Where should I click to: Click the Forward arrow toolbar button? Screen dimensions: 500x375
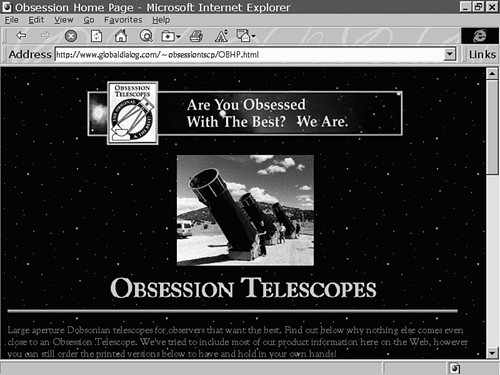[x=46, y=36]
